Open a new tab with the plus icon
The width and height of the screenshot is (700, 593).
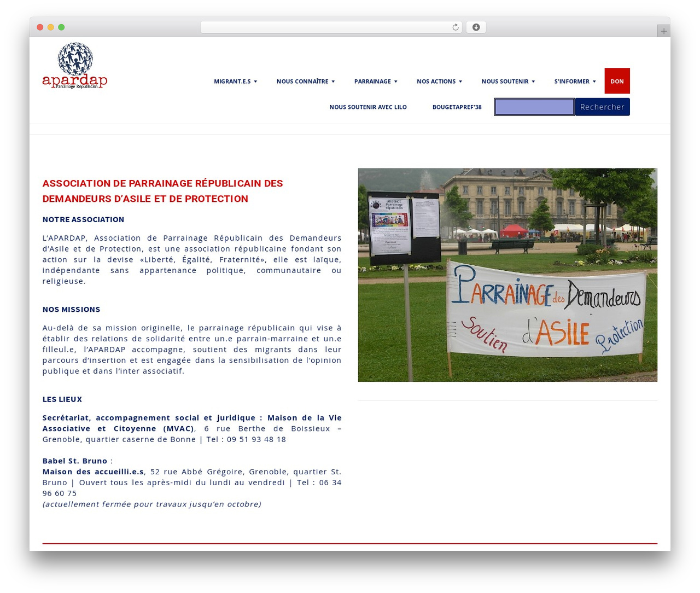point(664,31)
